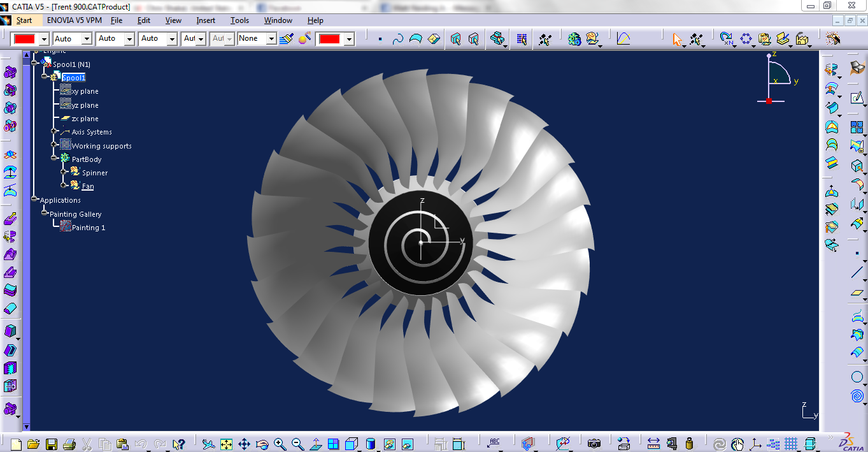Click the tree scrollbar down arrow

click(26, 426)
